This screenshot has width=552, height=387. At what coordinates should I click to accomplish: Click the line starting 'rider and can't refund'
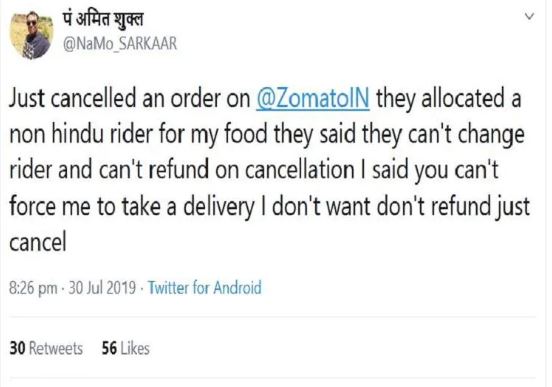[x=254, y=171]
